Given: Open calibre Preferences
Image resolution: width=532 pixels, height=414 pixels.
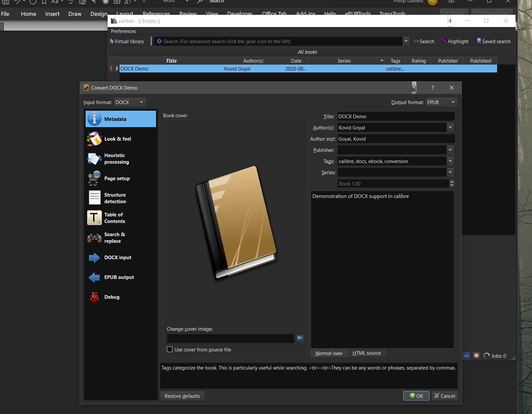Looking at the screenshot, I should click(x=123, y=31).
